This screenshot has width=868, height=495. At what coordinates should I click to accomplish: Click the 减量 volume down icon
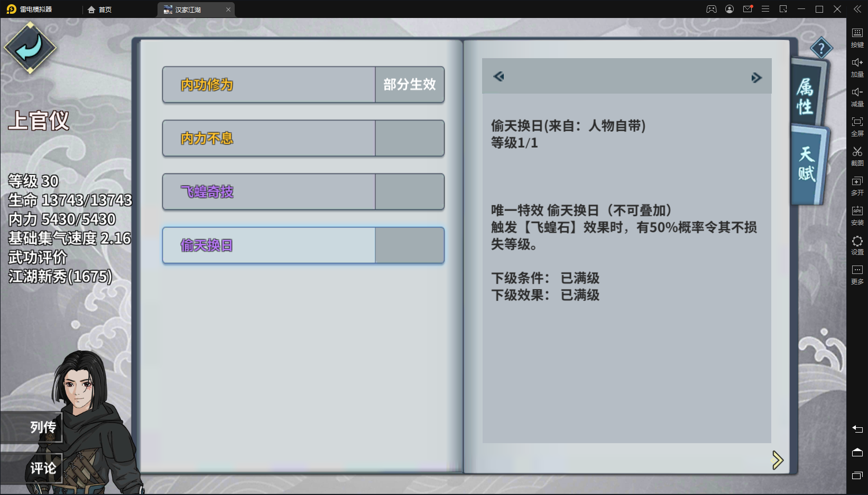pyautogui.click(x=857, y=96)
